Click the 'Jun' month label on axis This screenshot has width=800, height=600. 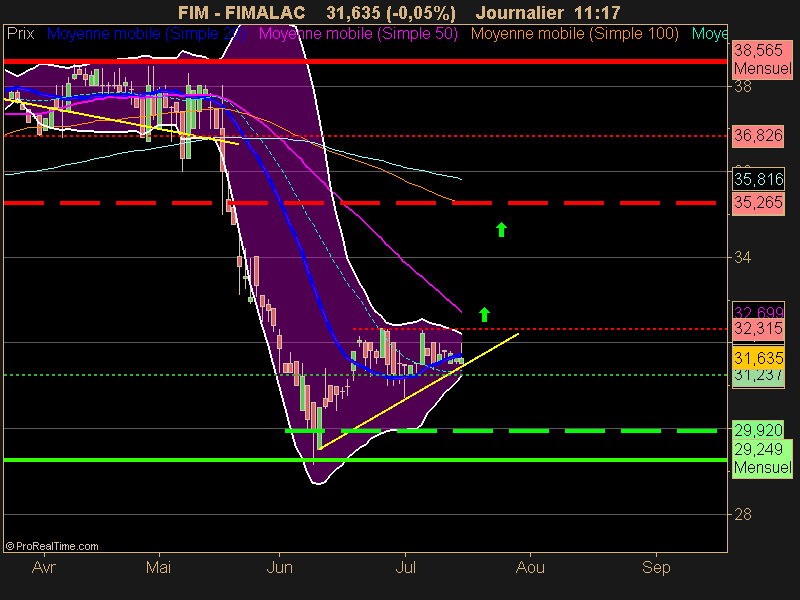pos(280,567)
